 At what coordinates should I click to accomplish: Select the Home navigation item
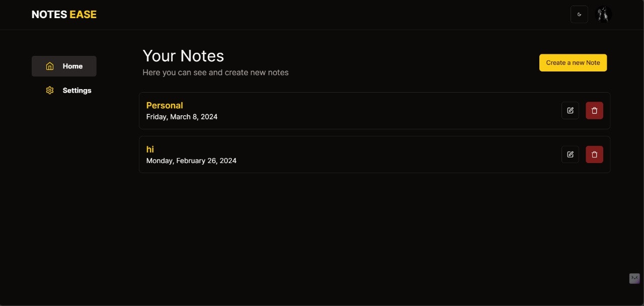pos(64,66)
